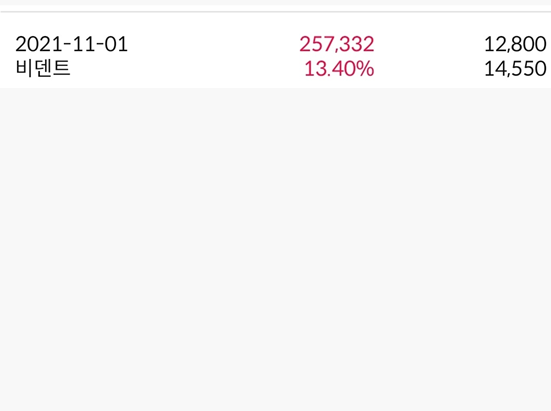Click the divider line above the 비덴트 row
The image size is (551, 411).
tap(276, 12)
